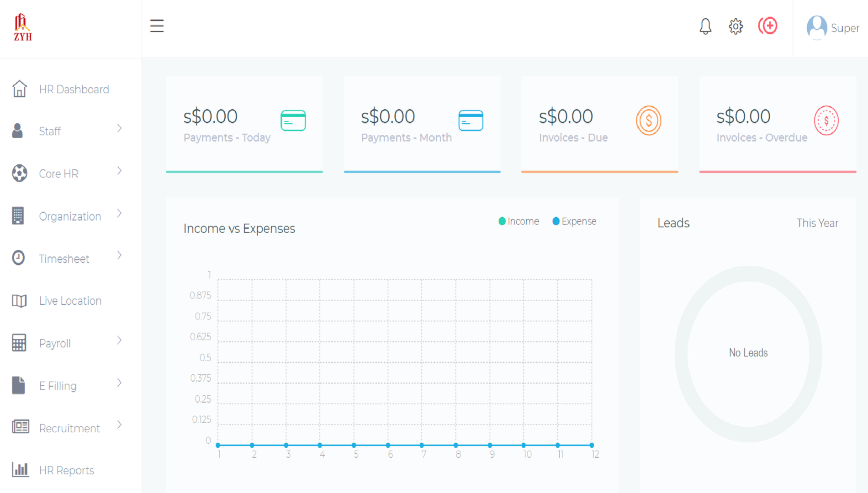Viewport: 868px width, 493px height.
Task: Click the Invoices - Due coin icon
Action: [648, 121]
